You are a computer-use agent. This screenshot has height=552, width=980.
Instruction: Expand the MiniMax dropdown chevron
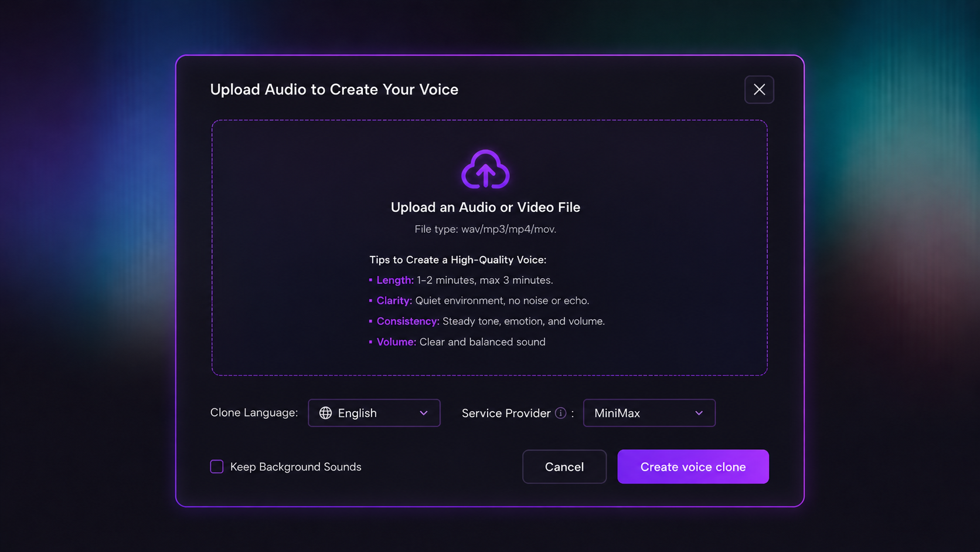tap(699, 413)
